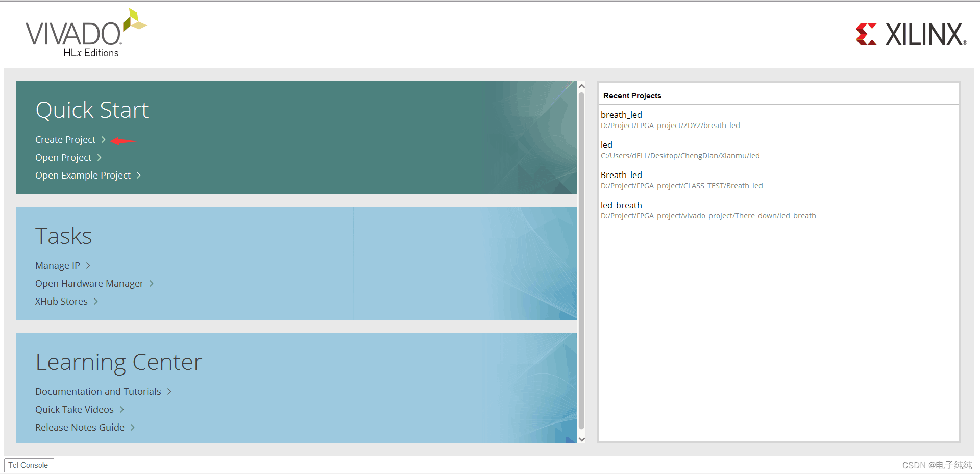This screenshot has height=474, width=980.
Task: Click chevron beside XHub Stores
Action: [95, 301]
